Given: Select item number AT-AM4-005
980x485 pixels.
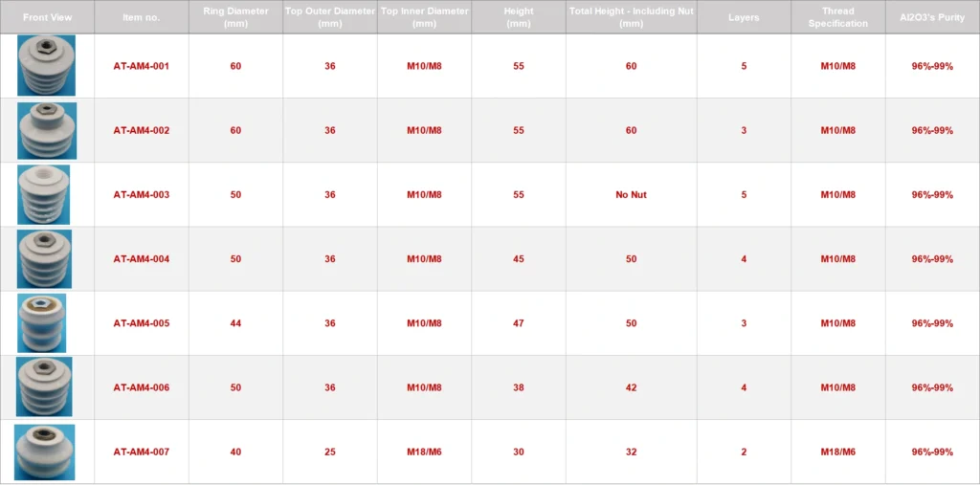Looking at the screenshot, I should click(142, 323).
